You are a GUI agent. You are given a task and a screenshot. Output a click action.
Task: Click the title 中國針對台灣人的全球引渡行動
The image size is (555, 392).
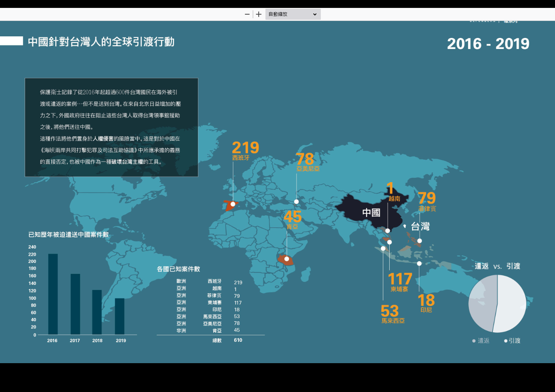click(x=101, y=42)
